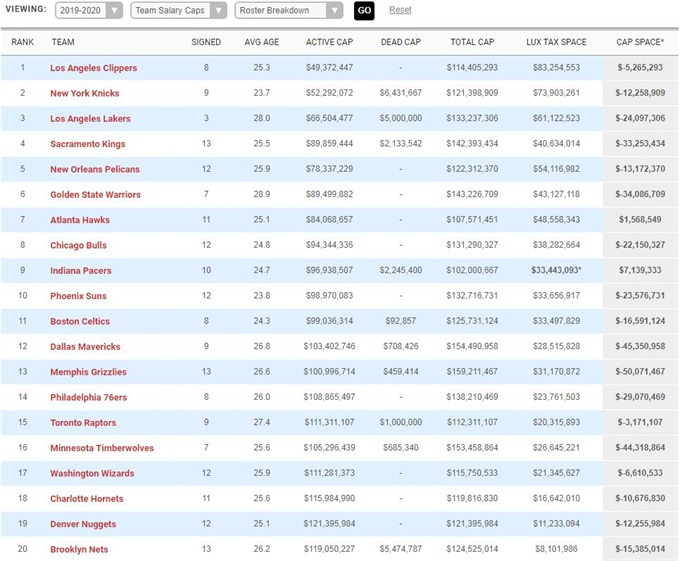
Task: Select Pelicans cap space $-13,172,370
Action: [x=640, y=169]
